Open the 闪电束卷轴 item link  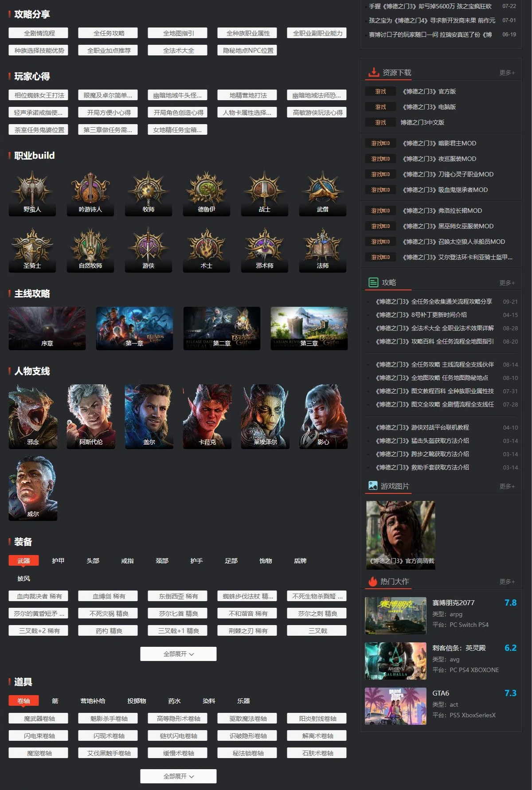(x=39, y=736)
